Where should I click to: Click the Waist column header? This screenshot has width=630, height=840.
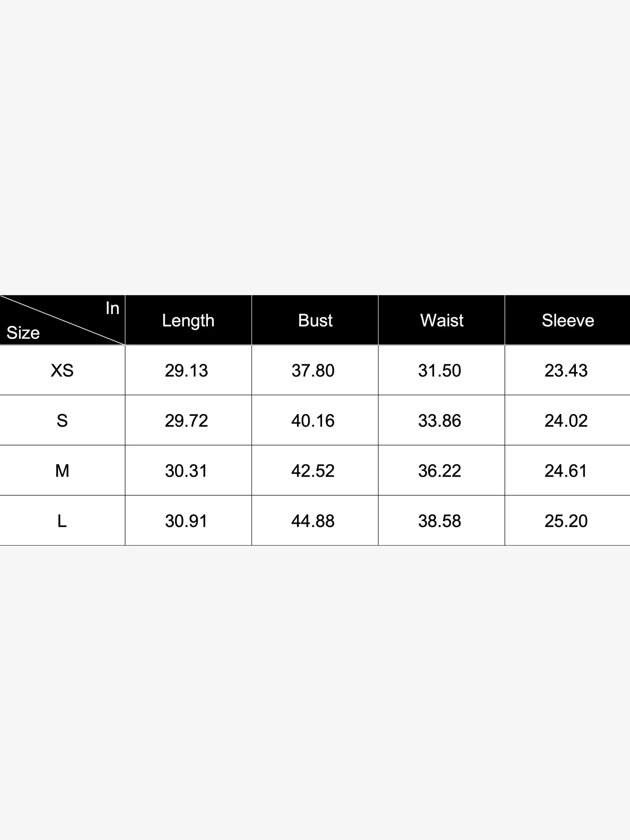[x=441, y=320]
